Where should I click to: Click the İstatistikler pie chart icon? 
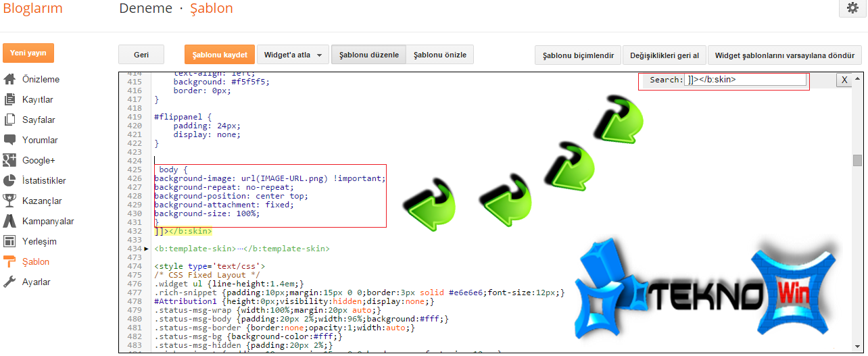pos(9,180)
